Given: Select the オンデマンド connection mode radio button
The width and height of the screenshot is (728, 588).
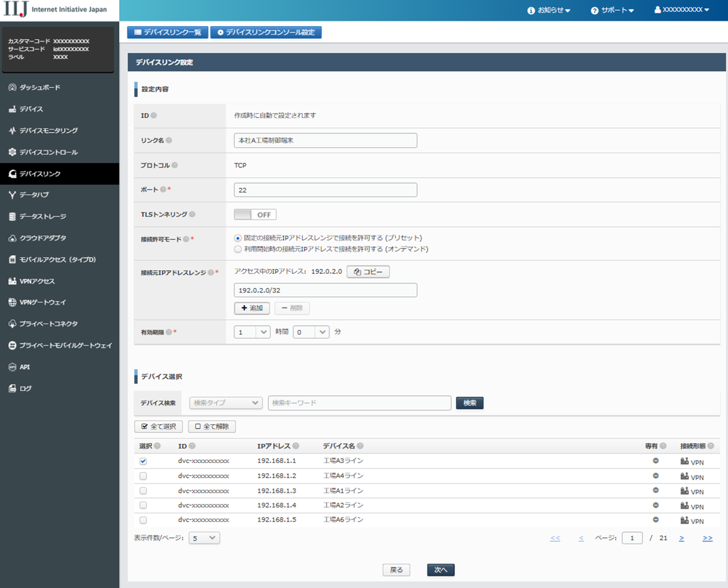Looking at the screenshot, I should click(238, 249).
